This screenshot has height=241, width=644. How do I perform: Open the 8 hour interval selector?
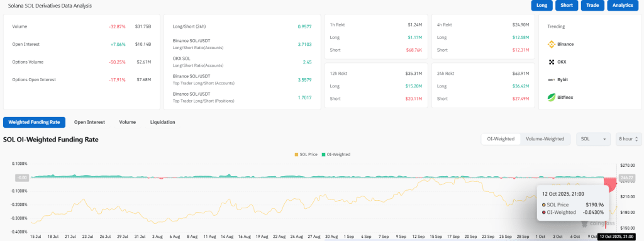[x=628, y=139]
